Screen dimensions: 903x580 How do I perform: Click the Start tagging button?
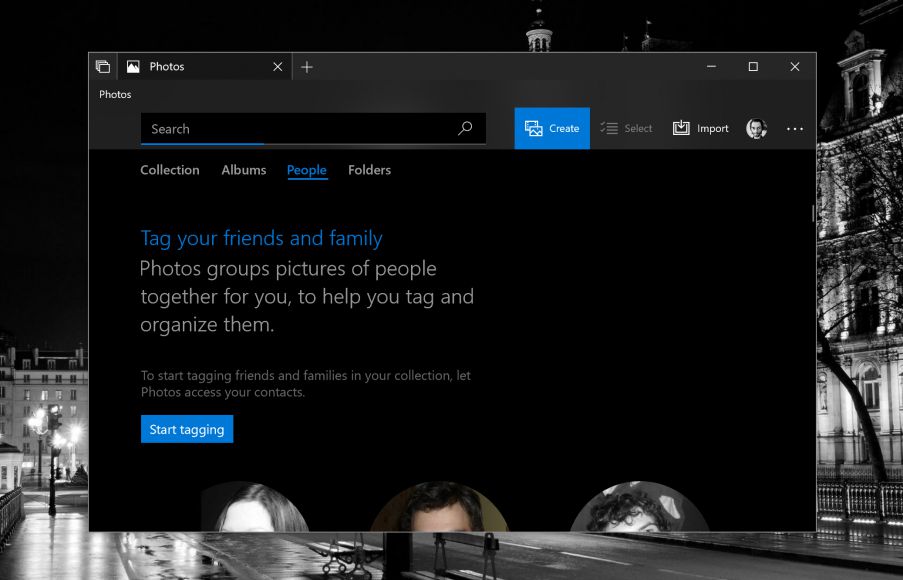pos(187,429)
